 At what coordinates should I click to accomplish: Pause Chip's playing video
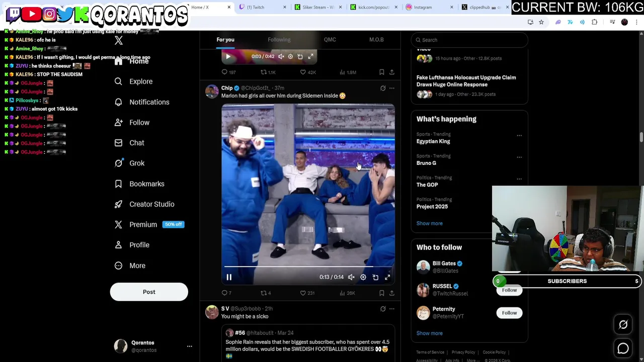point(229,277)
